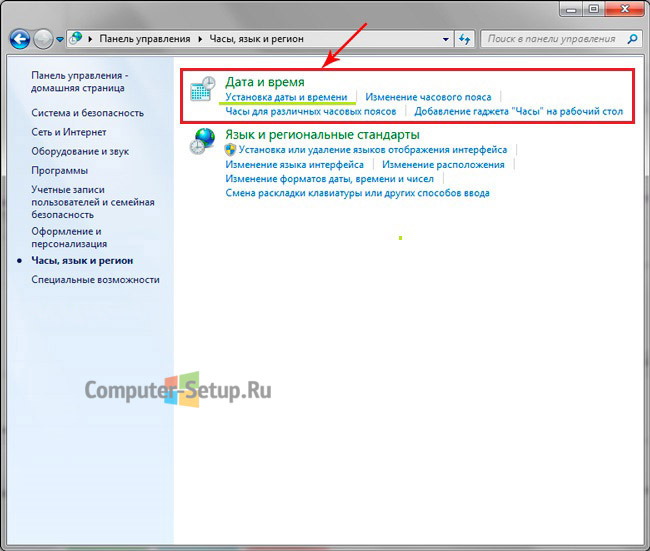Open the Дата и время heading
Image resolution: width=650 pixels, height=551 pixels.
pyautogui.click(x=264, y=82)
